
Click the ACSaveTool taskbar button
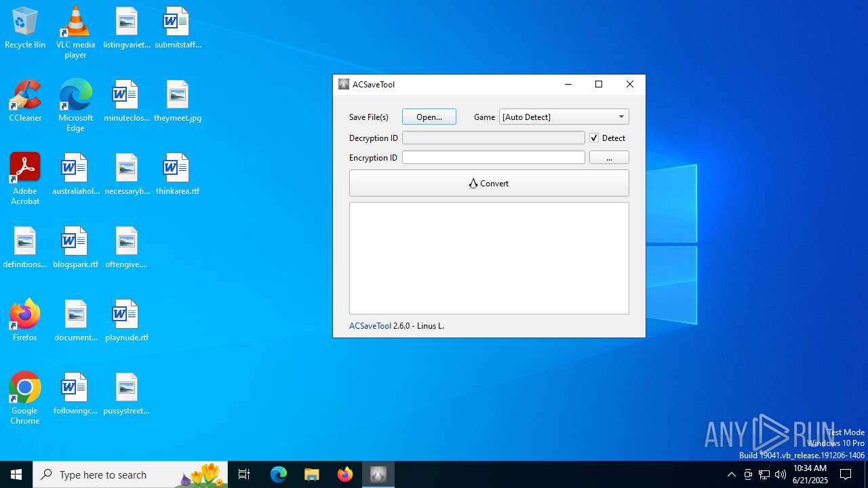point(378,474)
